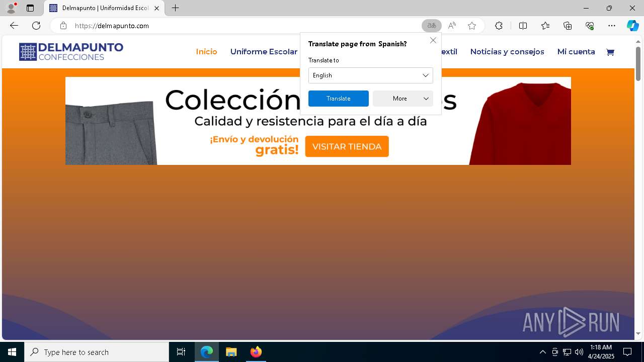The width and height of the screenshot is (644, 362).
Task: Open the Windows Start menu
Action: pyautogui.click(x=12, y=352)
